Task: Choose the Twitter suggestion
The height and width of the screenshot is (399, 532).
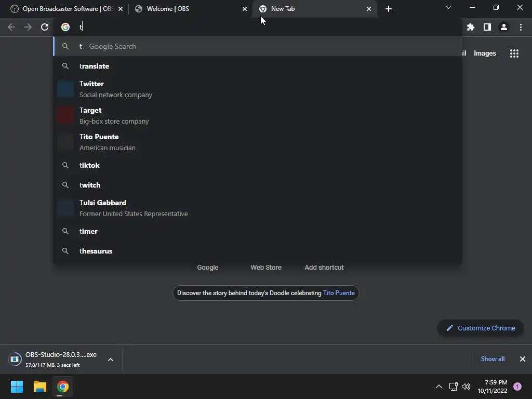Action: [258, 89]
